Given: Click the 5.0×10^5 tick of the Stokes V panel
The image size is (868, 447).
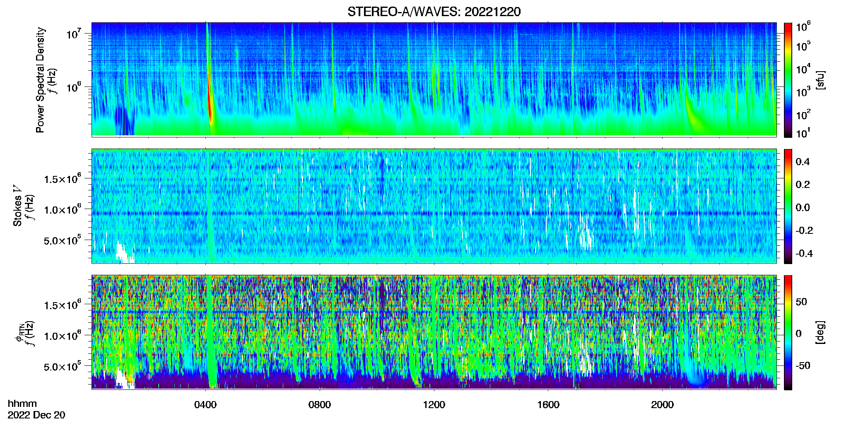Looking at the screenshot, I should tap(63, 240).
